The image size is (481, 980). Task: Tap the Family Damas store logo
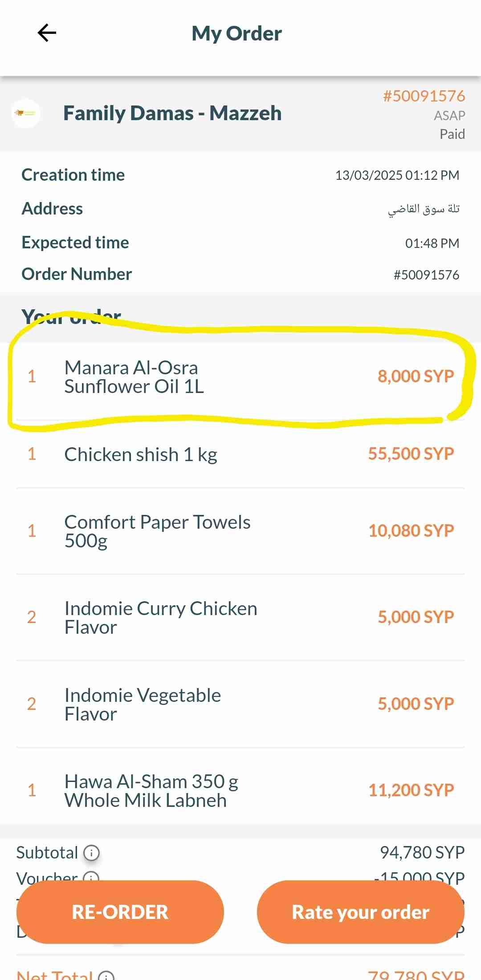tap(26, 113)
